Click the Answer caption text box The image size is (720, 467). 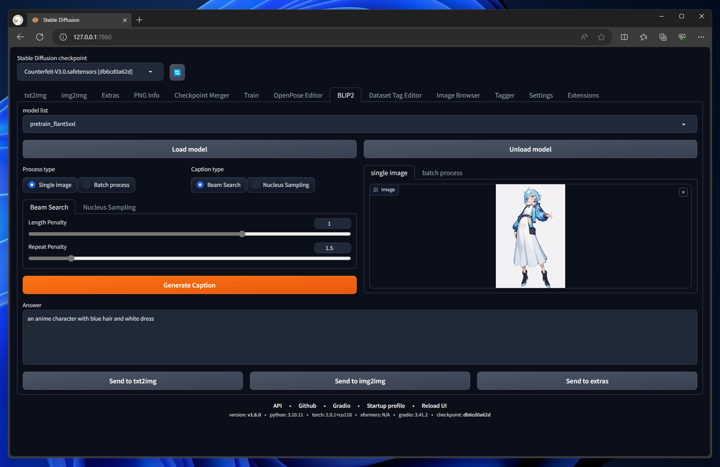point(360,337)
